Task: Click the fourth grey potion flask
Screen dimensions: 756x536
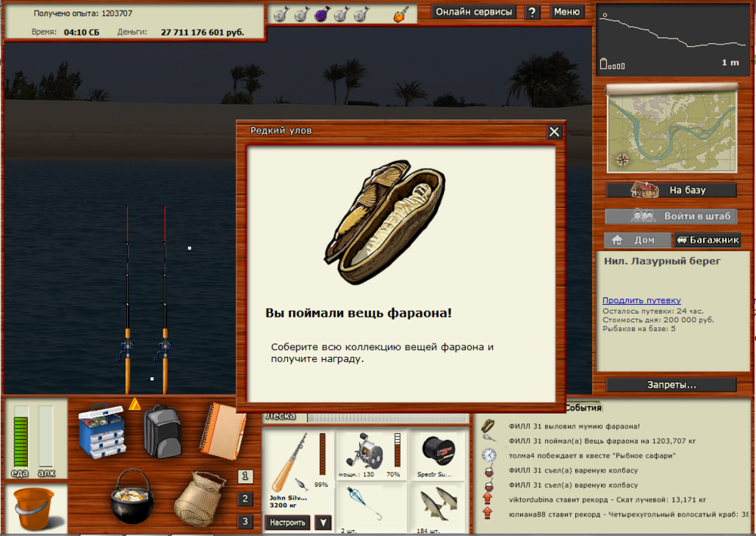Action: (342, 14)
